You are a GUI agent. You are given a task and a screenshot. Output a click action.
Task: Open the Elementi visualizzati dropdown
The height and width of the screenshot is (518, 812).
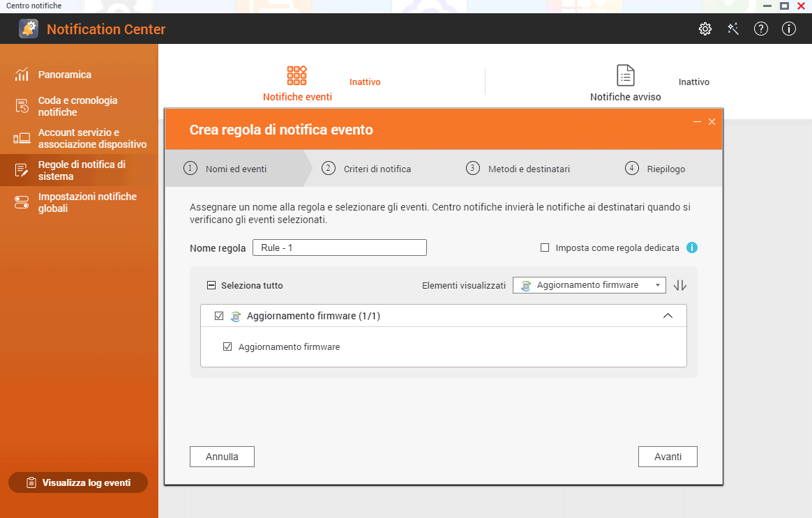589,285
